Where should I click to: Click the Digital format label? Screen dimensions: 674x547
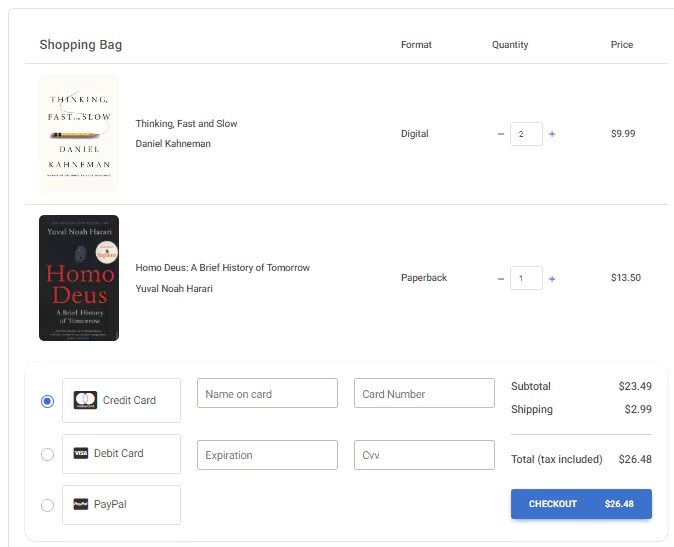[414, 134]
